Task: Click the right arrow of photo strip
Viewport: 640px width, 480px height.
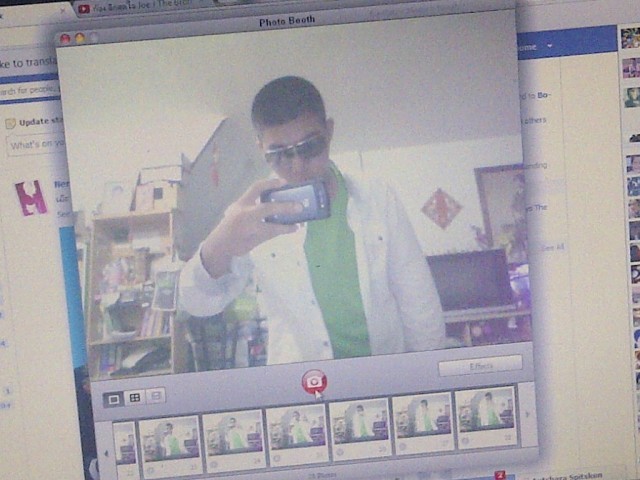Action: pos(527,414)
